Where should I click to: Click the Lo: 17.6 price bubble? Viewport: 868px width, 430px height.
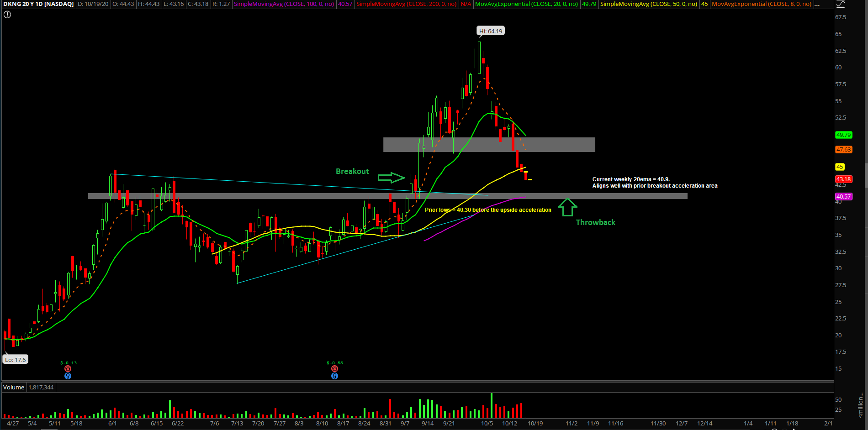(16, 360)
